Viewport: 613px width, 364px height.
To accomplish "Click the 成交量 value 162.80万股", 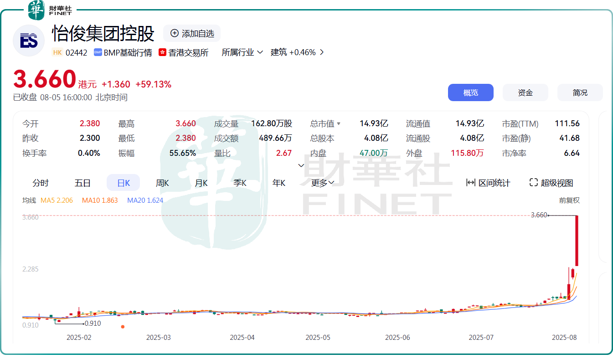I will [272, 123].
